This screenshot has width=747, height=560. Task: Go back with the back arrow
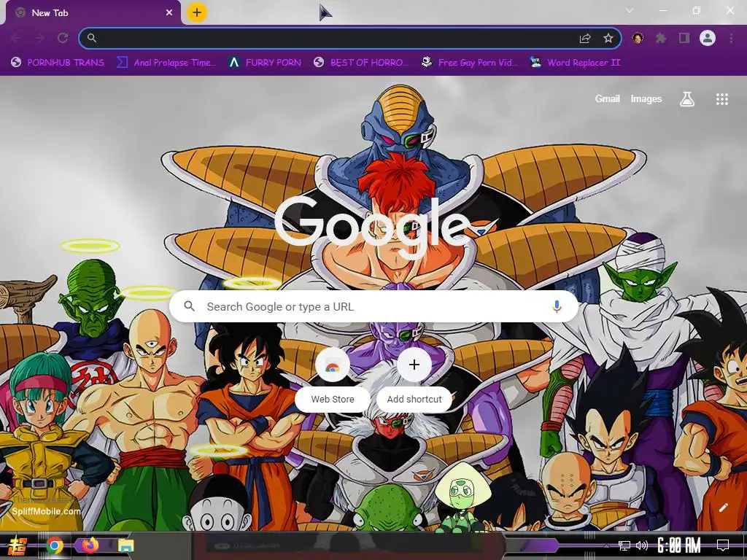tap(16, 38)
